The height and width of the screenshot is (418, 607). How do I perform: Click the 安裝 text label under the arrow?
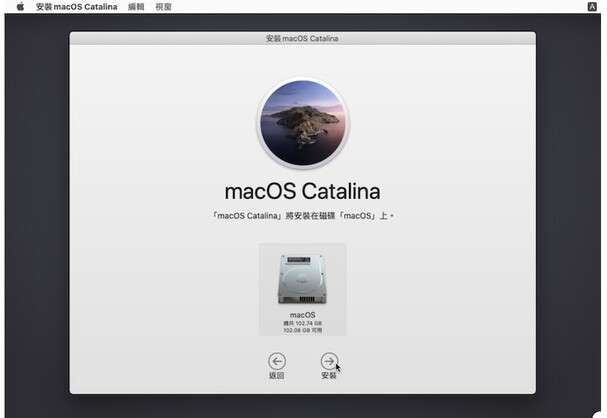click(x=329, y=376)
